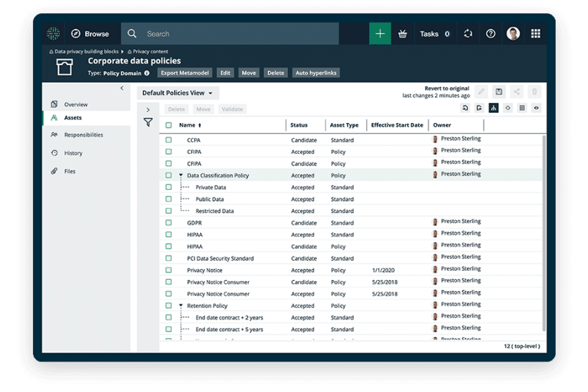
Task: Select the Retention Policy row checkbox
Action: (169, 306)
